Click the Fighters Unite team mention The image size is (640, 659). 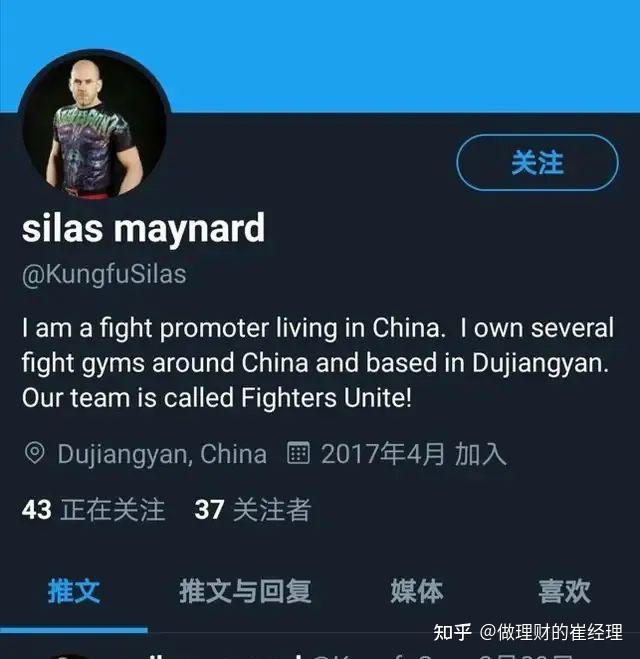(326, 398)
